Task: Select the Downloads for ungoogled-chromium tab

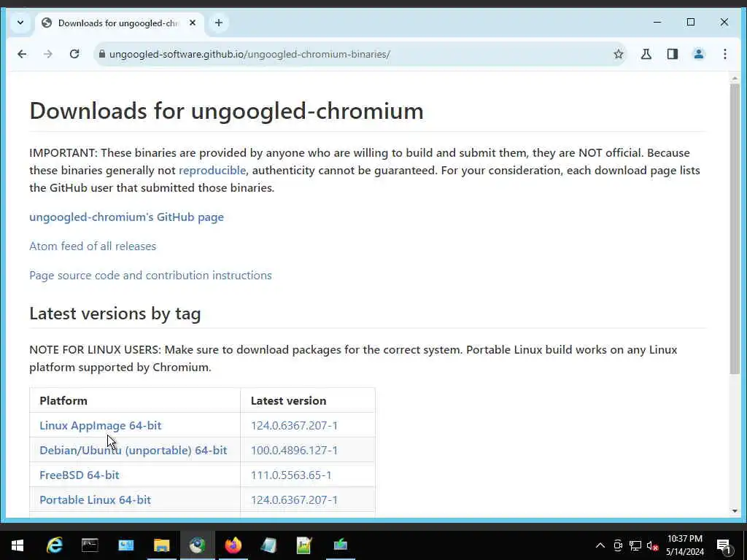Action: (119, 23)
